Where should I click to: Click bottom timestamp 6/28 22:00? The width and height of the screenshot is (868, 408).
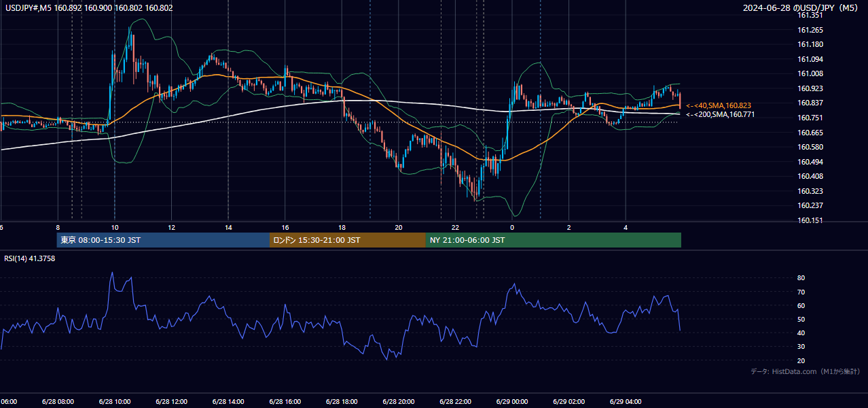(455, 401)
